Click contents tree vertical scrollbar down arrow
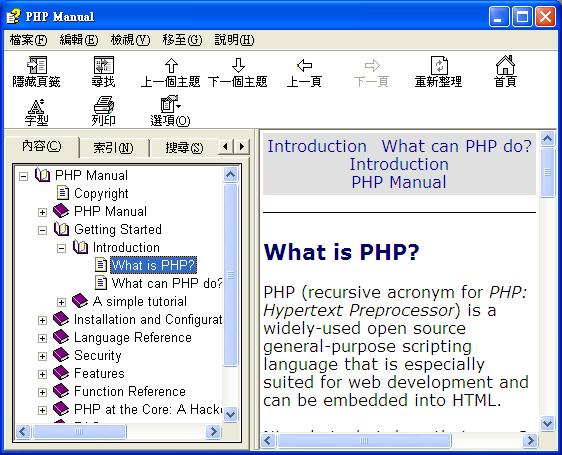 coord(230,414)
